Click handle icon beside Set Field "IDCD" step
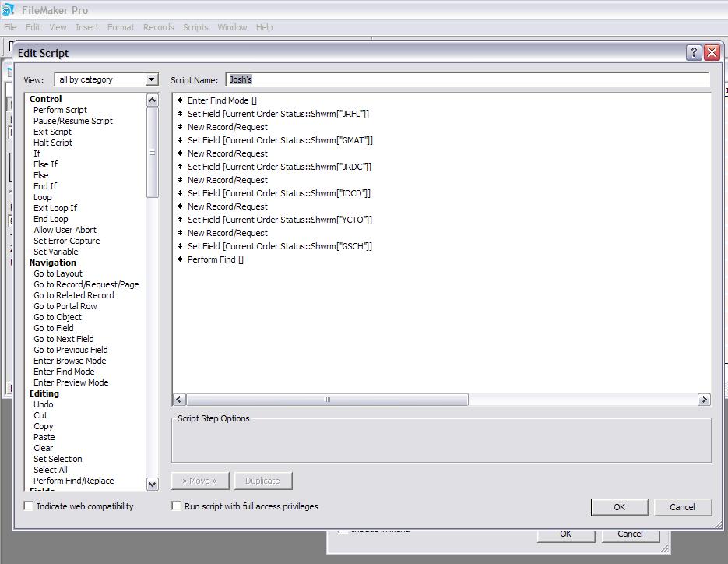The width and height of the screenshot is (728, 564). pos(180,193)
